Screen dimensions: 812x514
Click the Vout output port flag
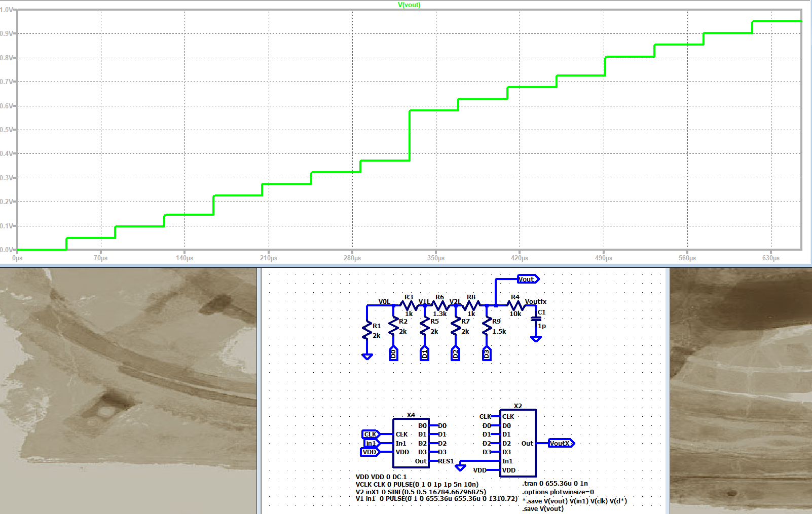tap(528, 279)
